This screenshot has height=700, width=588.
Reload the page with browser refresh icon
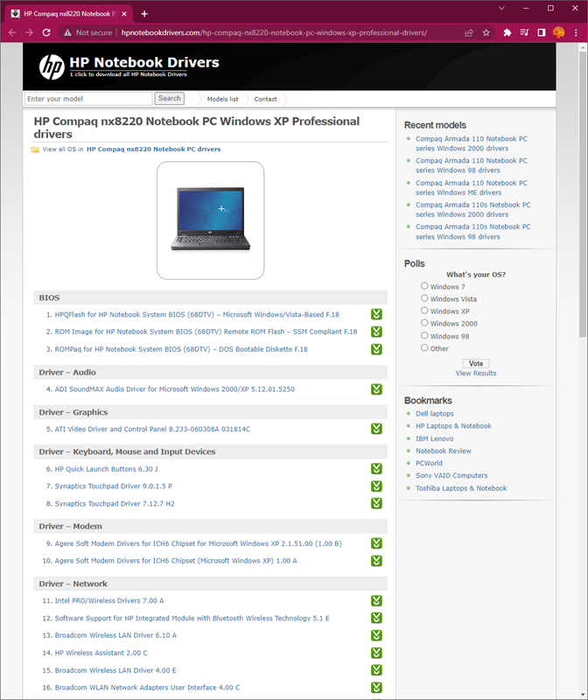(46, 32)
